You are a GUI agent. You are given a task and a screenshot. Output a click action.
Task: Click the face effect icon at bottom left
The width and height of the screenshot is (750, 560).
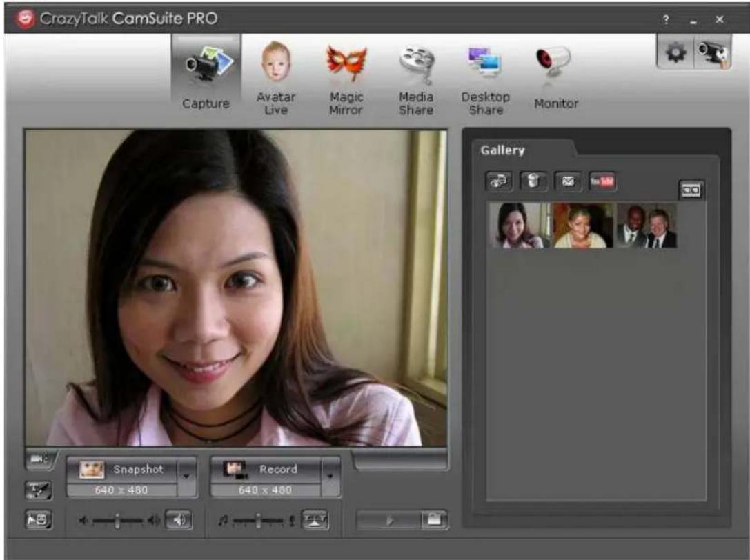click(x=39, y=520)
